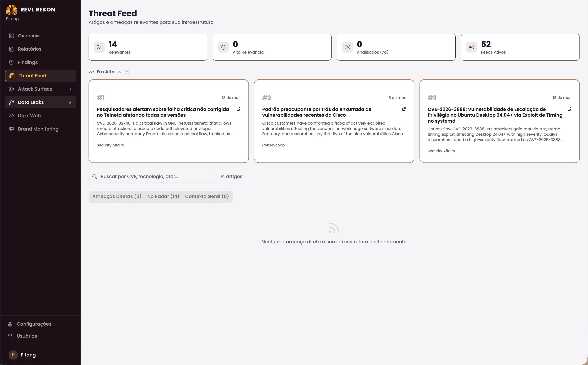
Task: Open external link on the Telnetd article
Action: coord(238,109)
